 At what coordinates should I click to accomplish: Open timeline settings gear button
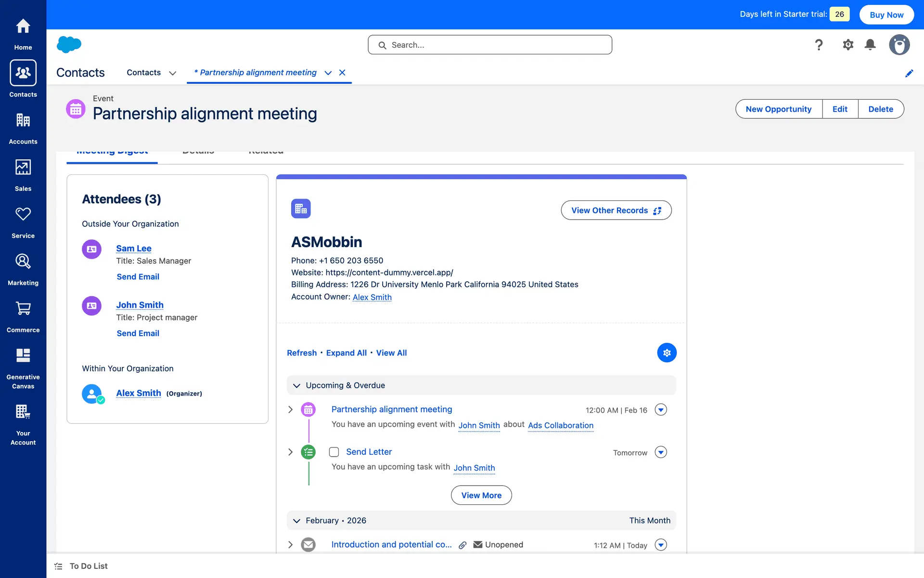tap(667, 353)
